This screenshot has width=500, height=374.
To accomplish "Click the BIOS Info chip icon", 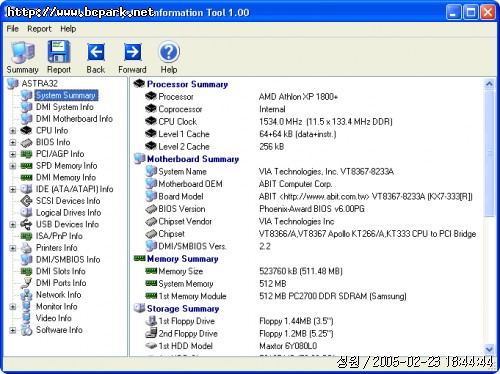I will [x=26, y=143].
